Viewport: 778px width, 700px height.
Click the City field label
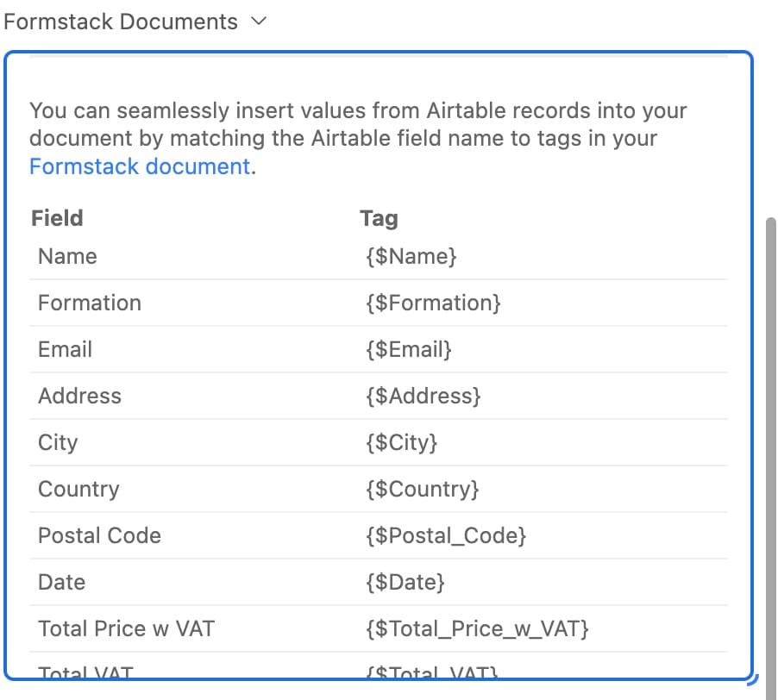pyautogui.click(x=58, y=443)
